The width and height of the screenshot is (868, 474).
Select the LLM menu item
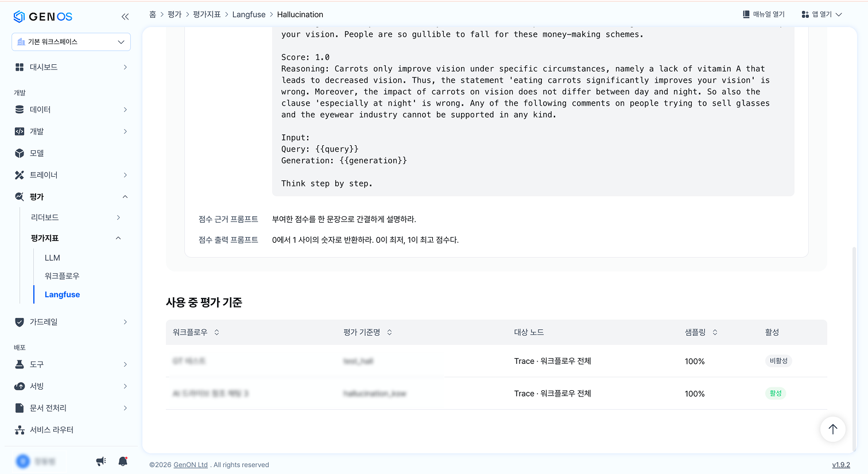click(x=52, y=258)
